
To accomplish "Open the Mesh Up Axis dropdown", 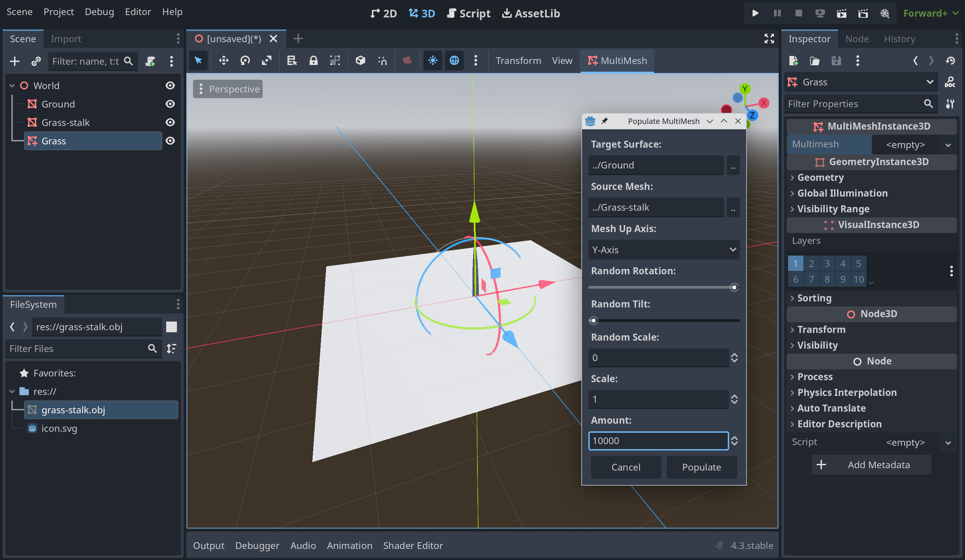I will click(664, 250).
